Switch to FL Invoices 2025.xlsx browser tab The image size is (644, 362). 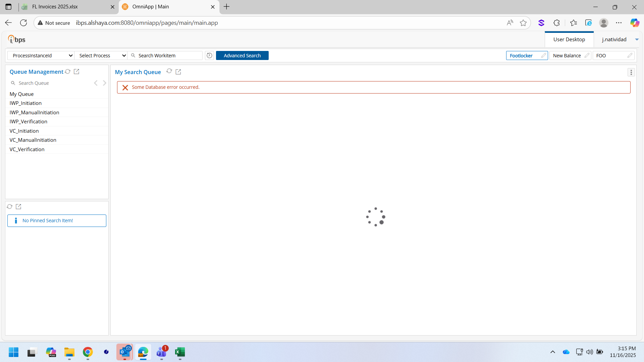point(55,7)
